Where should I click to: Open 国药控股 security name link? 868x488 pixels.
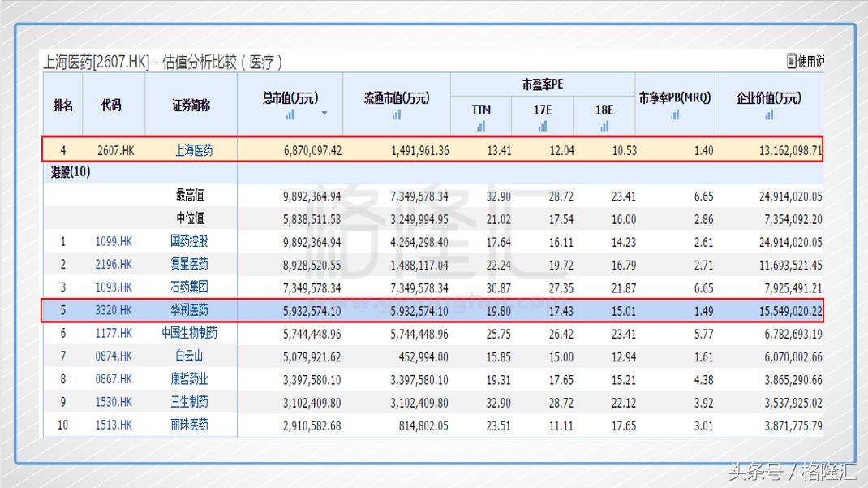click(x=189, y=241)
